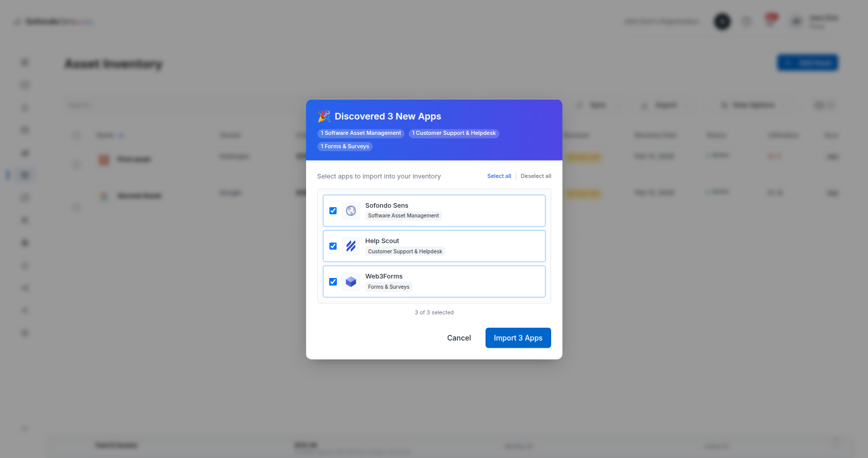Click the Software Asset Management tag under Sofondo Sens
Viewport: 868px width, 458px height.
point(403,216)
